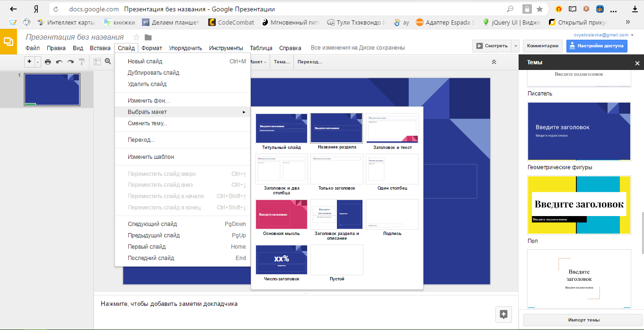This screenshot has height=330, width=644.
Task: Click the Google Slides home logo
Action: pos(8,42)
